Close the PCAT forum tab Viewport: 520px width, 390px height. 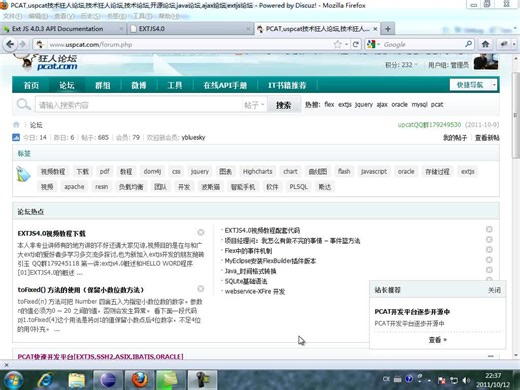[375, 29]
